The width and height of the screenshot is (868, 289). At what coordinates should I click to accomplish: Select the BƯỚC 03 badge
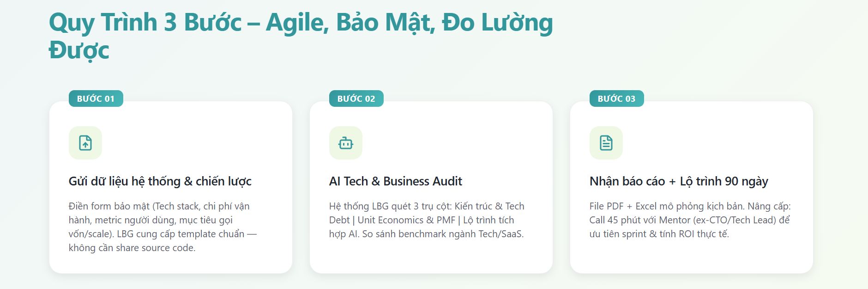point(616,98)
